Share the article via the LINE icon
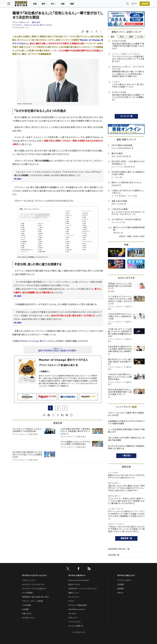The image size is (157, 644). coord(67,415)
